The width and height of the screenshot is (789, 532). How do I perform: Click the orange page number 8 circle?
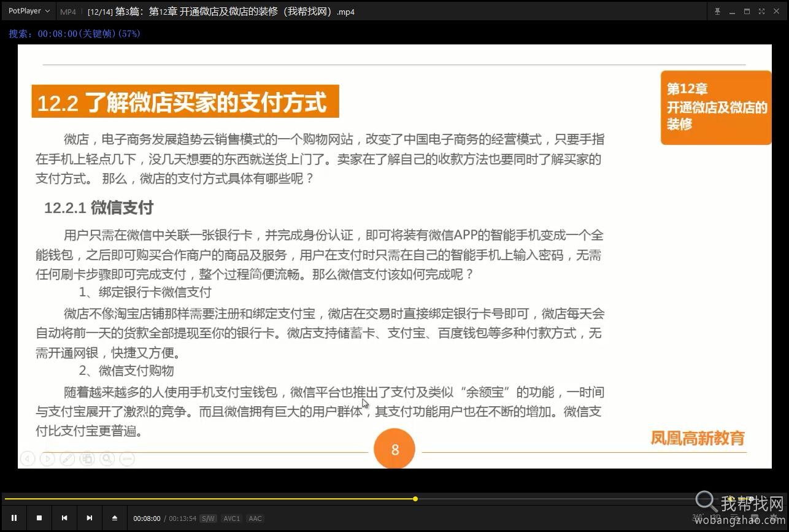pyautogui.click(x=394, y=450)
